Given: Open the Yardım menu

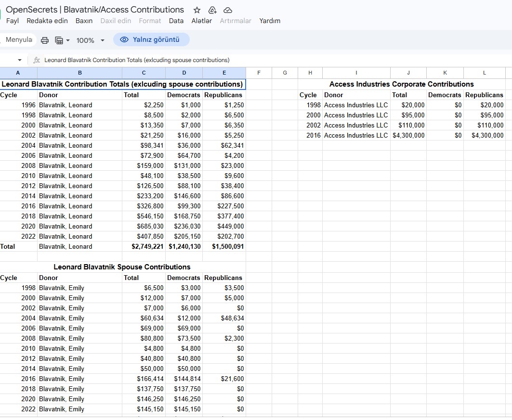Looking at the screenshot, I should 270,21.
